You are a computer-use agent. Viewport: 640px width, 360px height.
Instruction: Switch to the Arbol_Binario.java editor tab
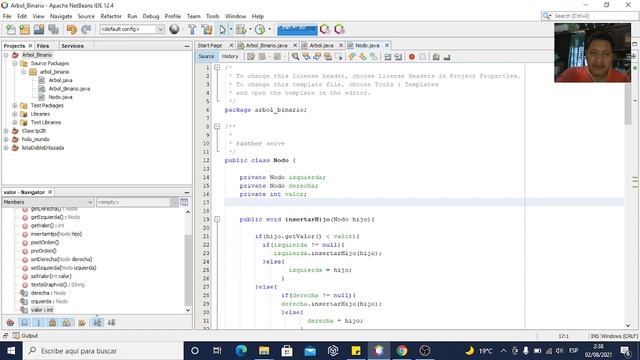(x=267, y=45)
